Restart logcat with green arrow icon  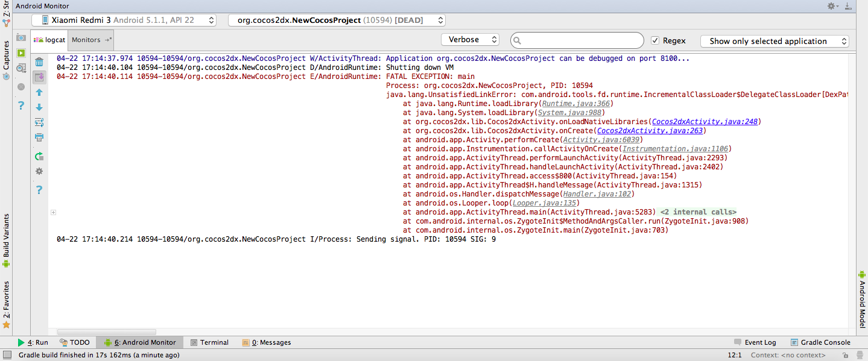39,156
